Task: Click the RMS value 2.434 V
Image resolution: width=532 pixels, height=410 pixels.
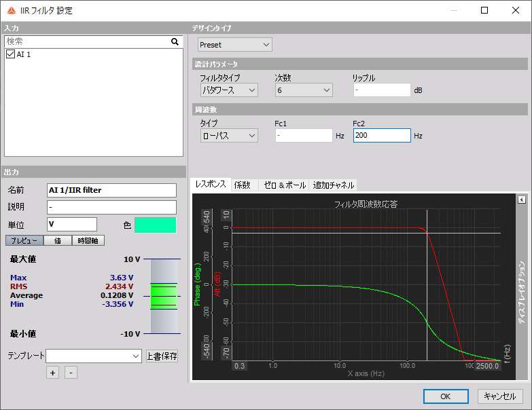Action: pyautogui.click(x=120, y=286)
